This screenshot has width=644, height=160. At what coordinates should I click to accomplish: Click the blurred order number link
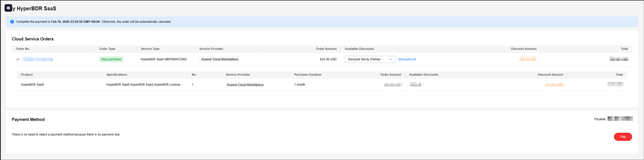(x=38, y=59)
